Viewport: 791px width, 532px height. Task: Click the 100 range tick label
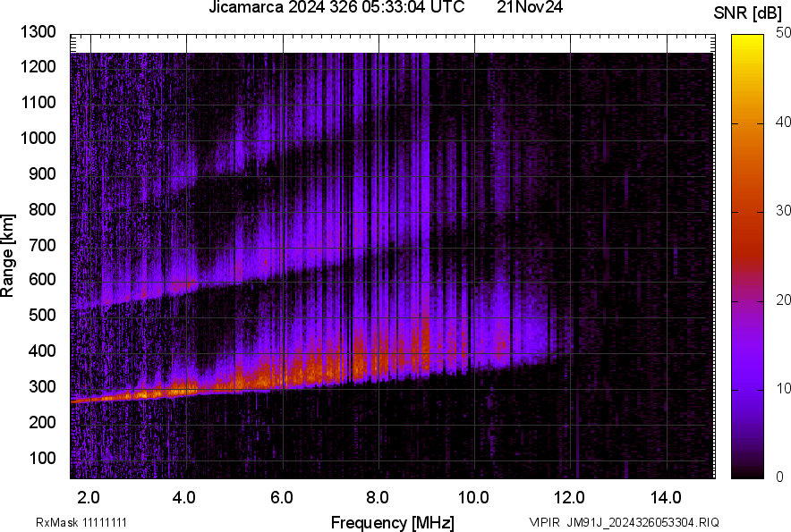click(x=42, y=458)
